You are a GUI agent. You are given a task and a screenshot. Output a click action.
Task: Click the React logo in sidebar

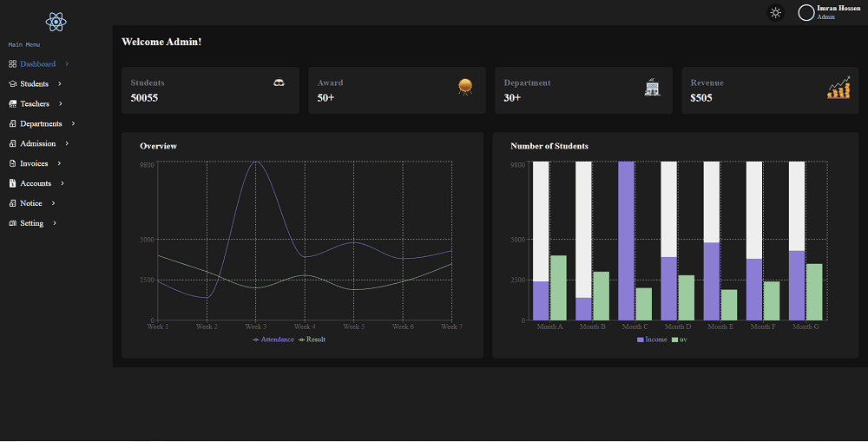click(56, 22)
